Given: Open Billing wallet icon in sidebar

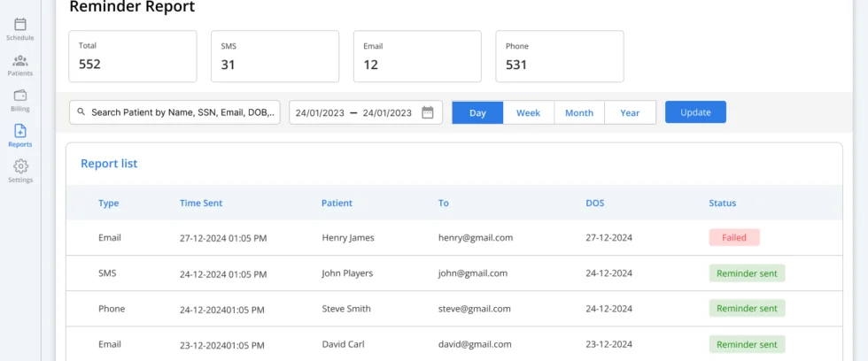Looking at the screenshot, I should coord(20,96).
